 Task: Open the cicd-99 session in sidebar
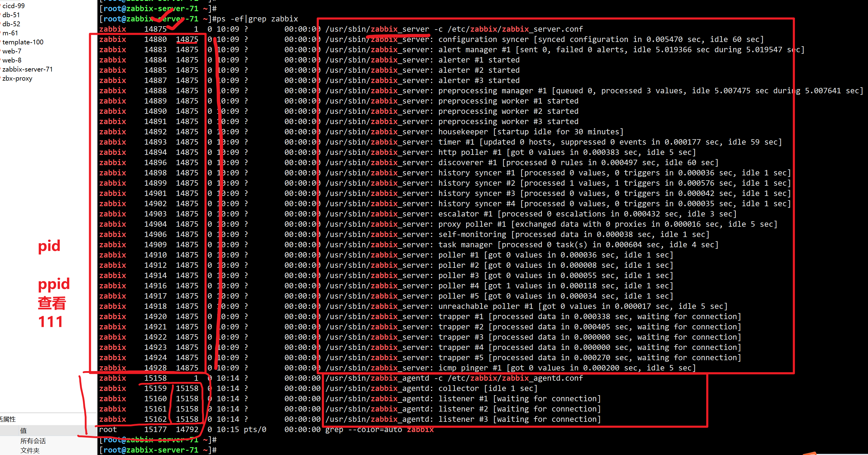[x=14, y=6]
